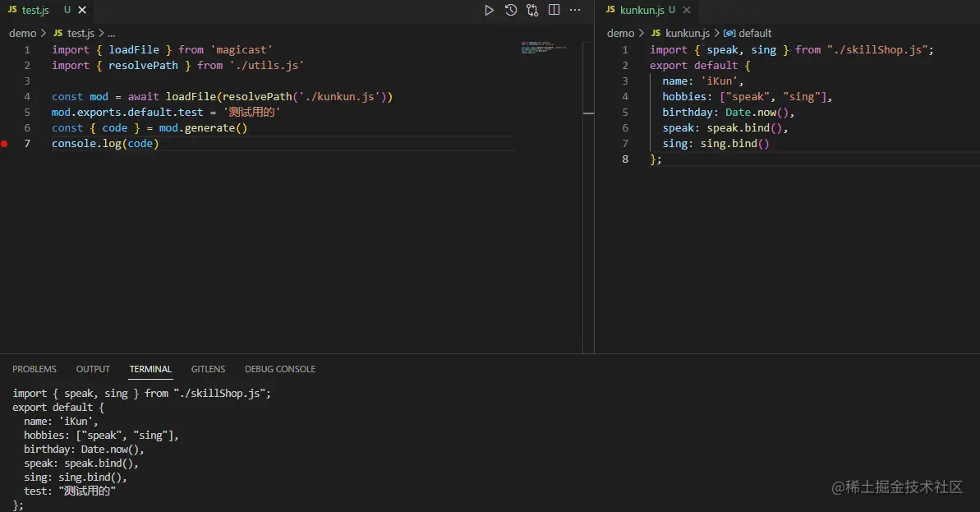The height and width of the screenshot is (512, 980).
Task: Click line number 8 in kunkun.js
Action: point(625,159)
